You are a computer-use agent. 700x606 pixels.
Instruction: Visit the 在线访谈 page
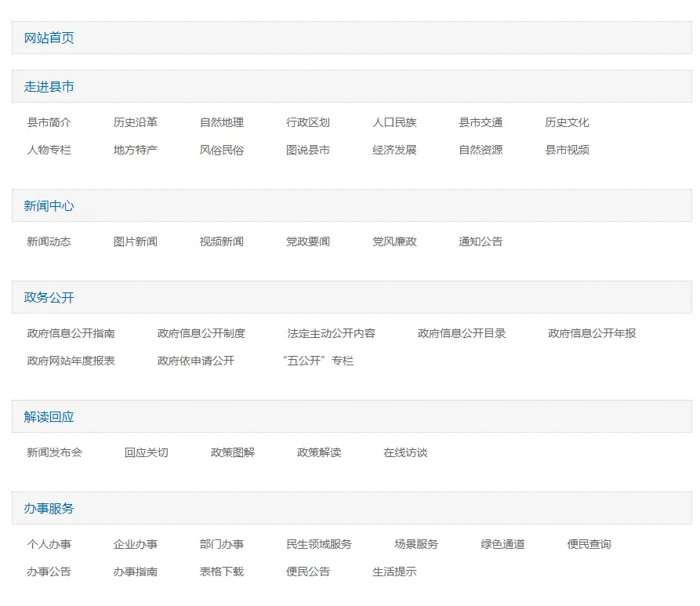[405, 452]
